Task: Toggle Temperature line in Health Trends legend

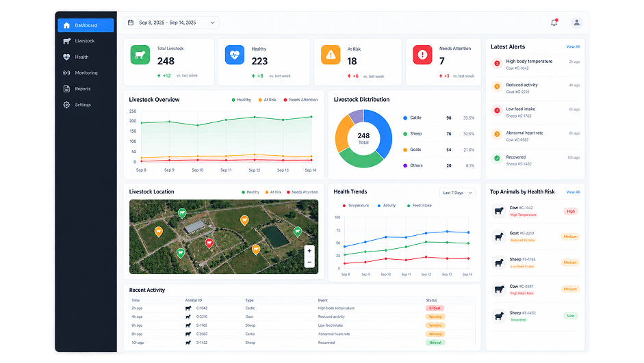Action: pyautogui.click(x=356, y=206)
